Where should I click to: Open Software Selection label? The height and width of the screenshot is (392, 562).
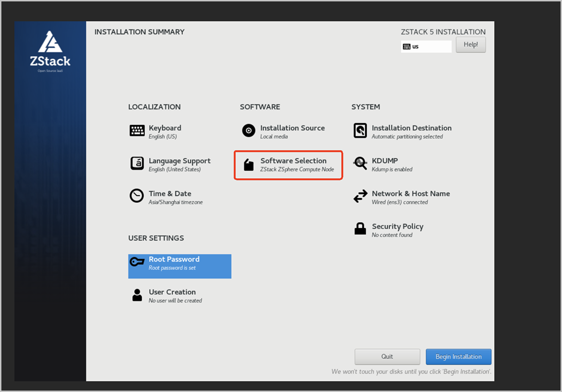point(293,161)
